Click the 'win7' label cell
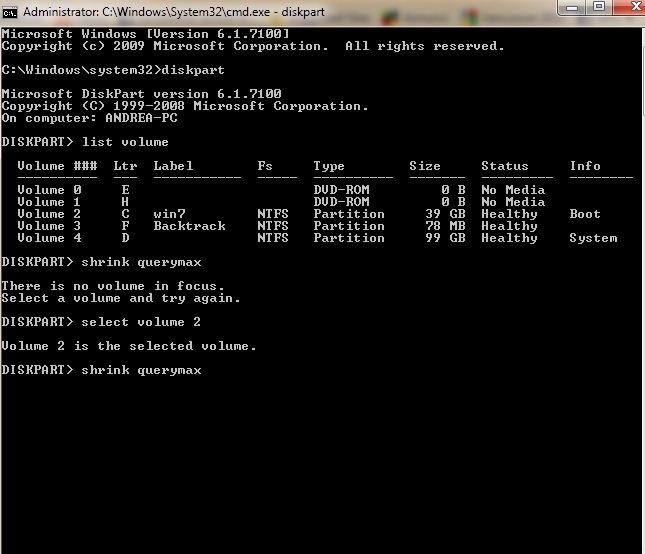The image size is (645, 554). tap(169, 214)
